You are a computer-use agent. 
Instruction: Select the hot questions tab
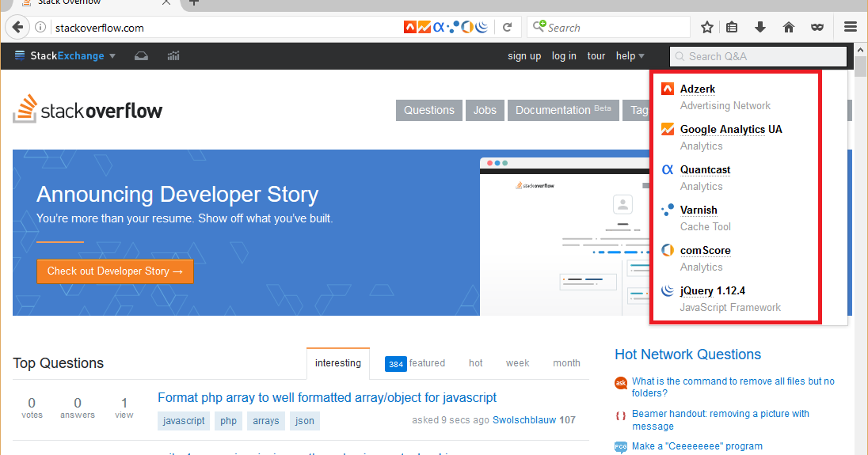(475, 363)
